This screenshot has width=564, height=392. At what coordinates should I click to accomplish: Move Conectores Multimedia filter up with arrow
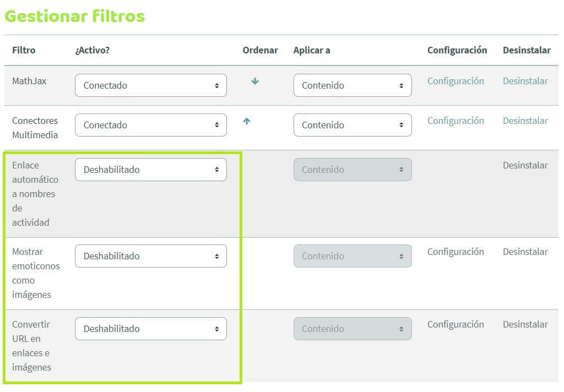tap(247, 121)
